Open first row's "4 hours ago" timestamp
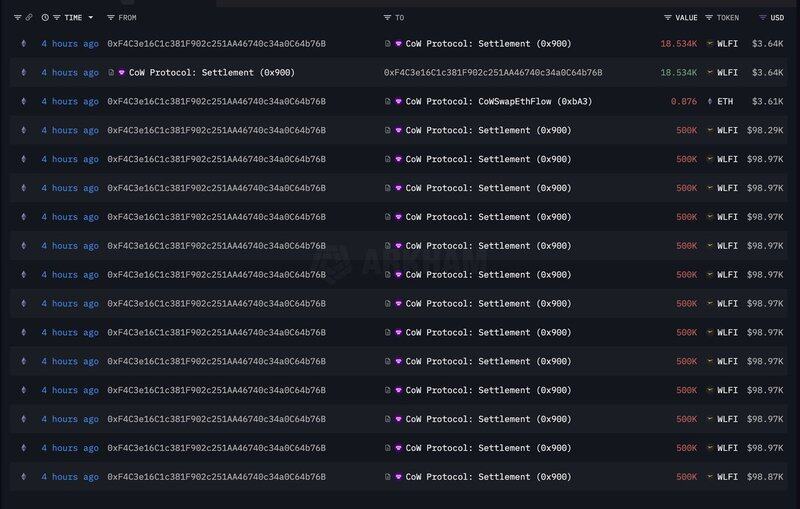Image resolution: width=800 pixels, height=509 pixels. coord(69,44)
